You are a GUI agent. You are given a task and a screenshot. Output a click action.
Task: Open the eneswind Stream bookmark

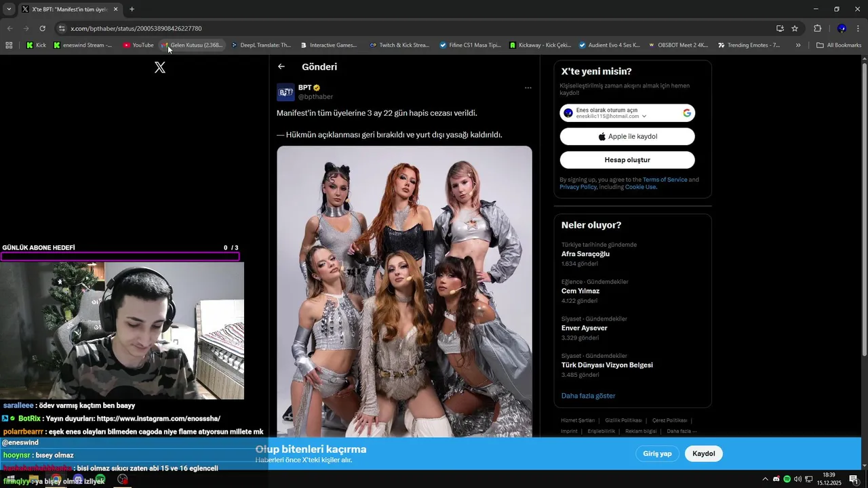coord(83,45)
